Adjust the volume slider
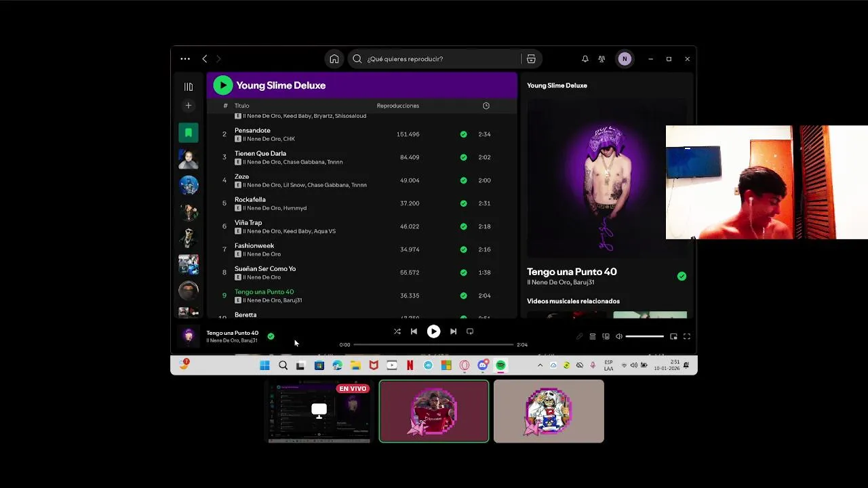Screen dimensions: 868x488 coord(645,336)
